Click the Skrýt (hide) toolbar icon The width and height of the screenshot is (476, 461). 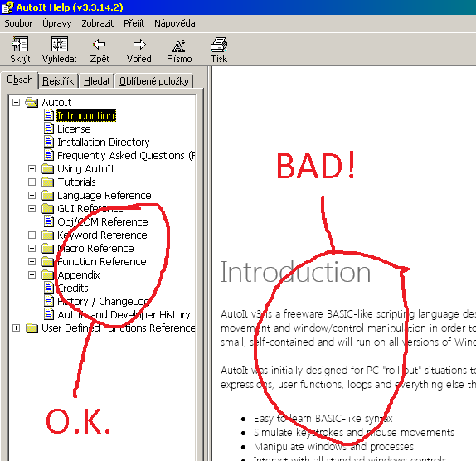20,45
